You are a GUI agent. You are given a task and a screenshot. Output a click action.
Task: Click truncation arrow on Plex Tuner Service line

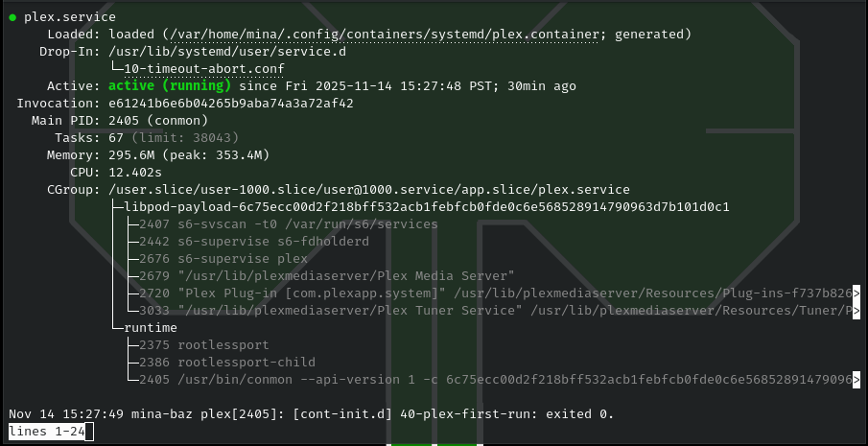click(856, 311)
